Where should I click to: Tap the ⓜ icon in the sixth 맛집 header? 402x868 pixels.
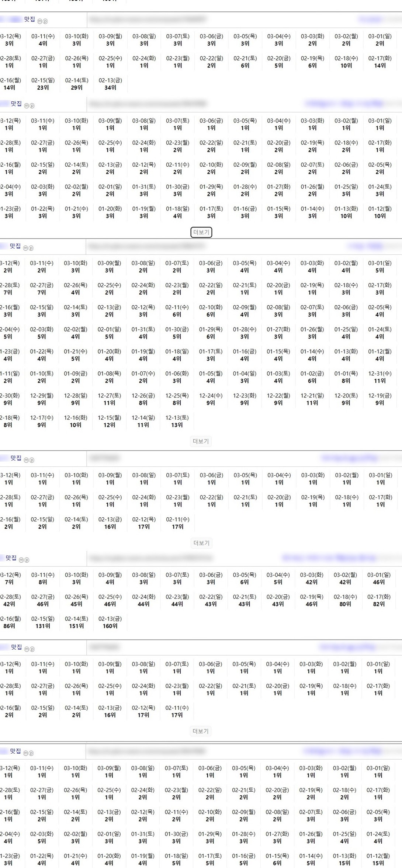tap(27, 649)
